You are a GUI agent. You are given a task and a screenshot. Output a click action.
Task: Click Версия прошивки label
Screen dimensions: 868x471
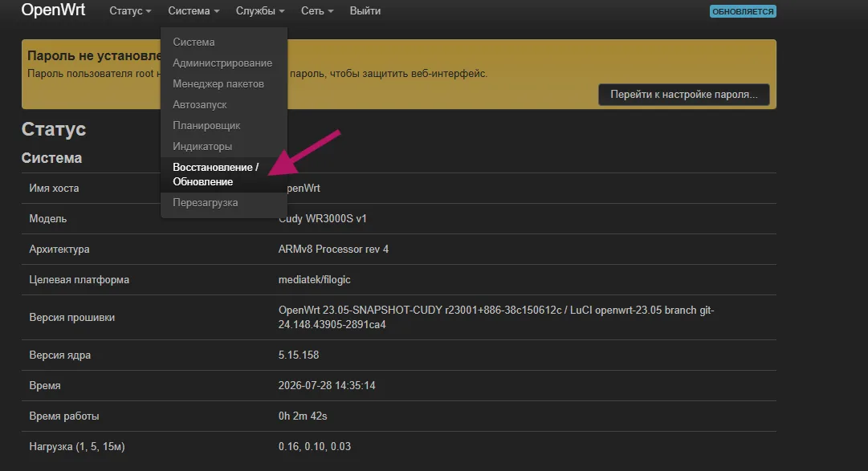click(72, 317)
